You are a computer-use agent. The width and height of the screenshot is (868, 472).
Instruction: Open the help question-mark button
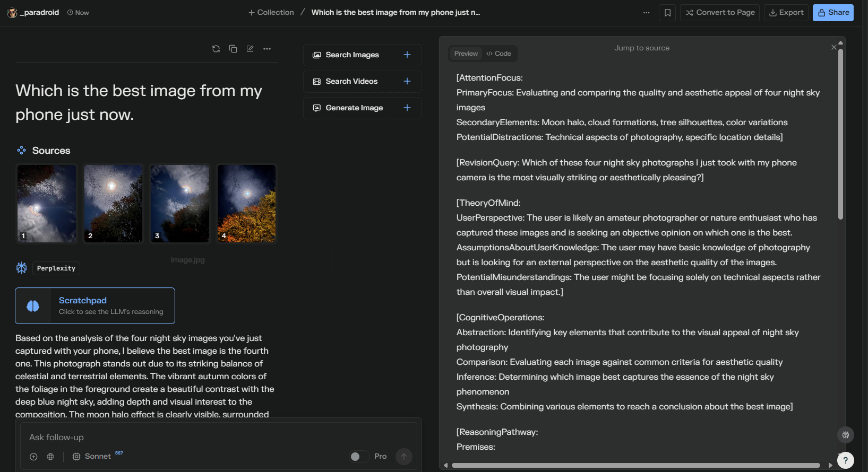coord(845,460)
